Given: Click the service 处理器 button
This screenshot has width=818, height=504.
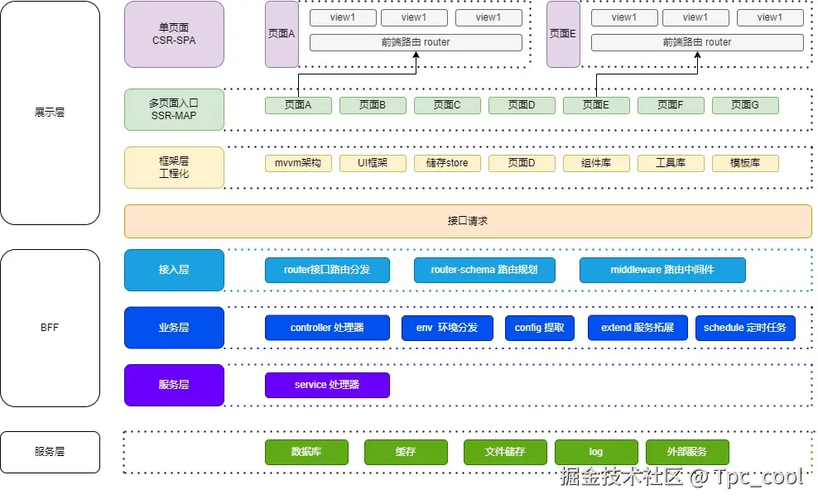Looking at the screenshot, I should point(327,385).
